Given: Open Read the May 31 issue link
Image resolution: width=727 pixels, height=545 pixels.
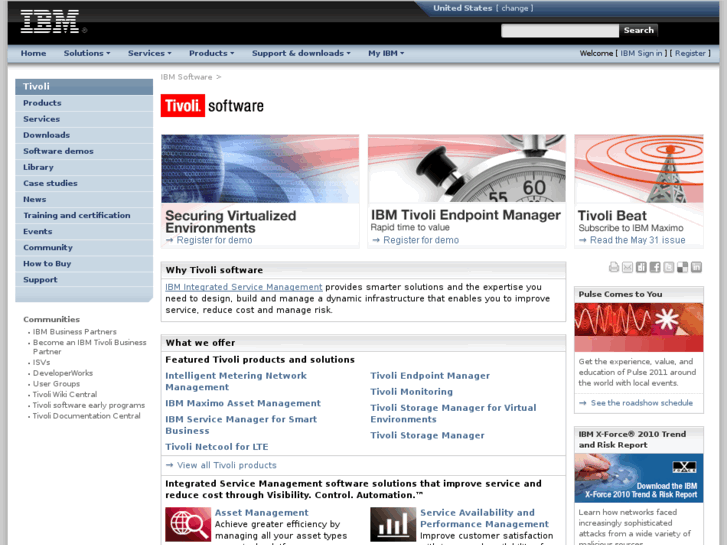Looking at the screenshot, I should click(638, 240).
